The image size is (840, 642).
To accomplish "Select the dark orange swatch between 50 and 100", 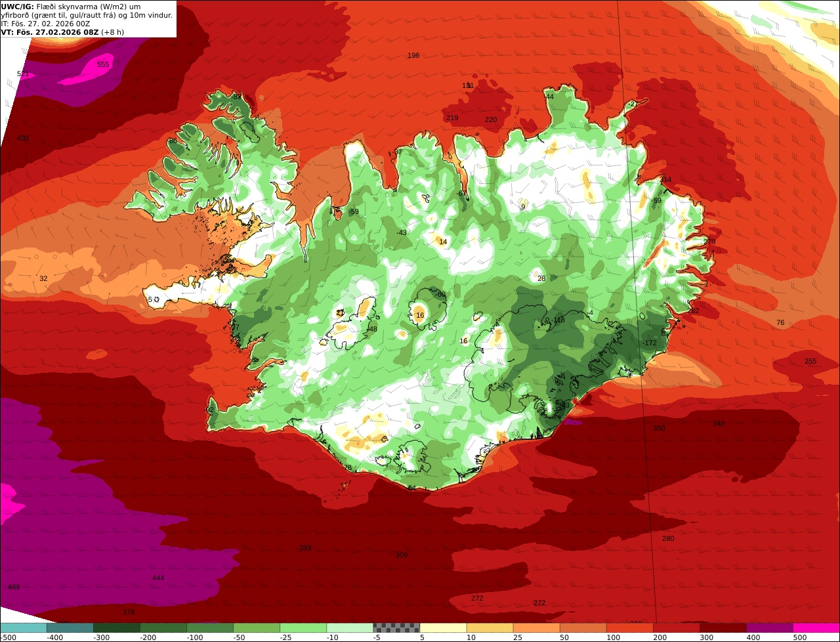I will point(583,628).
